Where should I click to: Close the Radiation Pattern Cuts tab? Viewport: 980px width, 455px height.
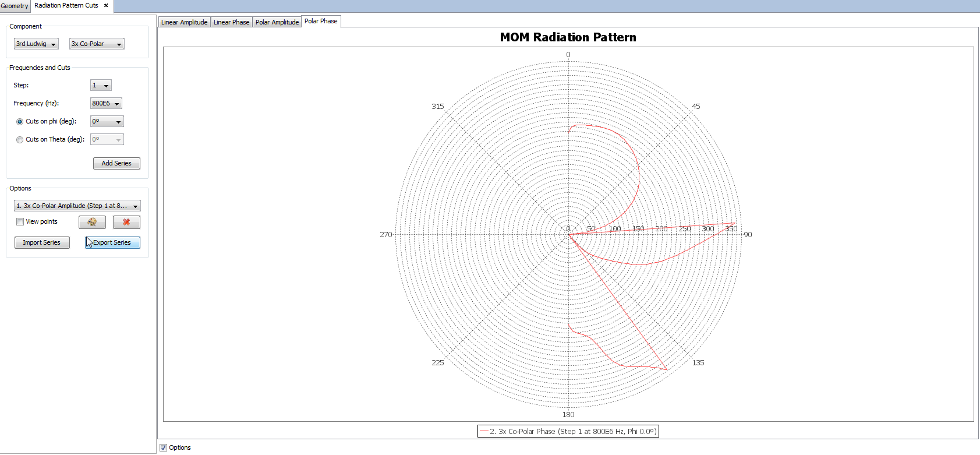106,5
